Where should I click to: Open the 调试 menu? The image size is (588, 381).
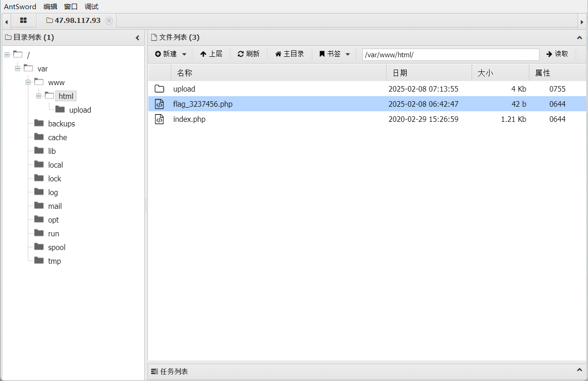coord(92,6)
